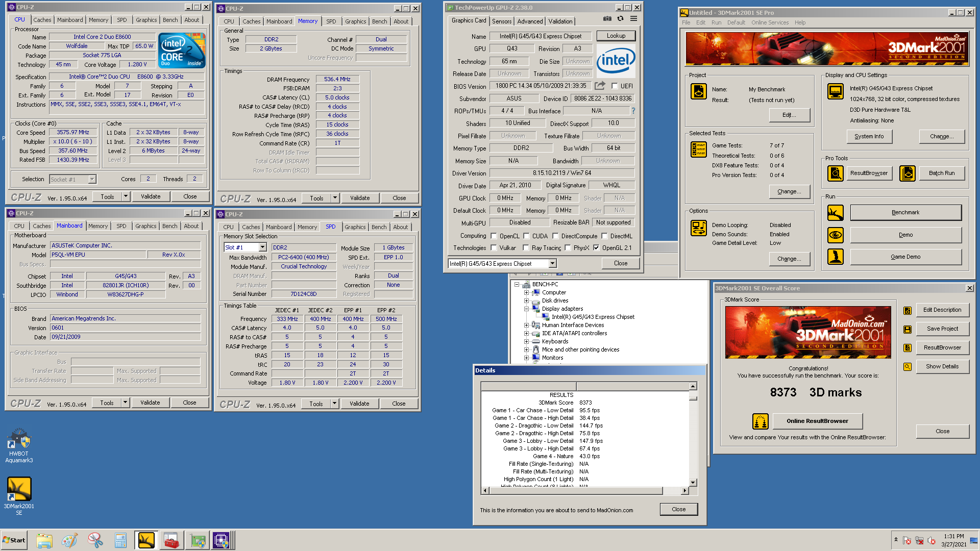Collapse Display adapters tree node
The height and width of the screenshot is (551, 980).
click(526, 309)
